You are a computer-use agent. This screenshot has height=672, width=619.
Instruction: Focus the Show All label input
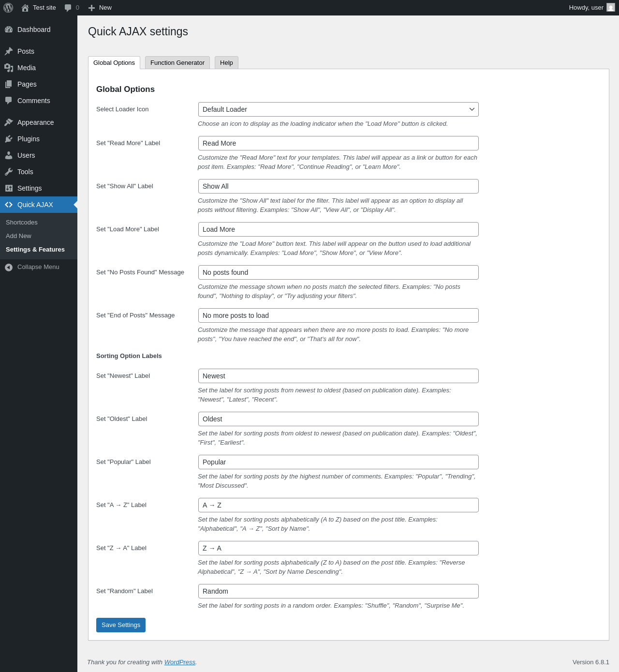[x=339, y=186]
